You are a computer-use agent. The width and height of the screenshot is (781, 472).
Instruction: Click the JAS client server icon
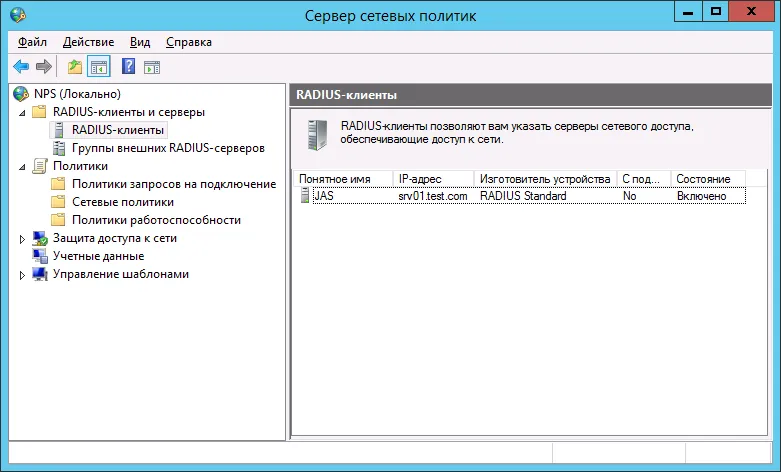[305, 196]
